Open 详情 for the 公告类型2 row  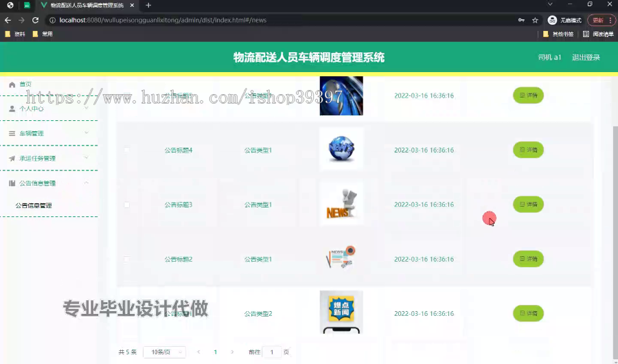click(528, 313)
